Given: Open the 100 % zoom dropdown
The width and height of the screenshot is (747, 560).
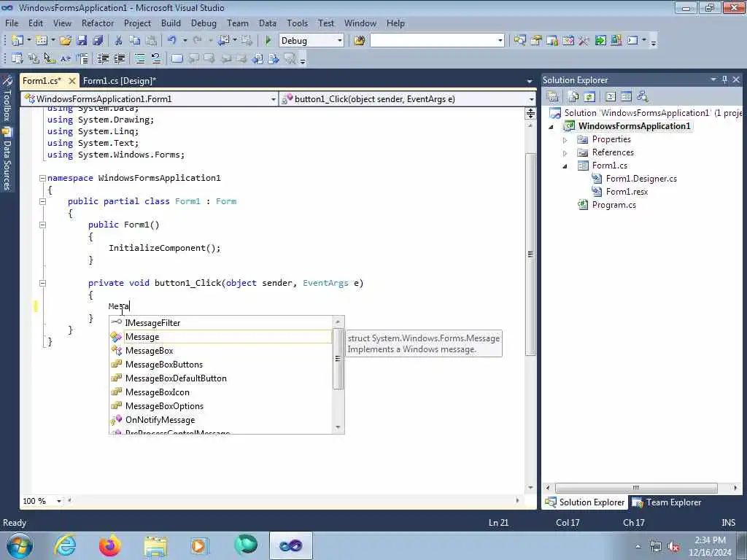Looking at the screenshot, I should [58, 501].
